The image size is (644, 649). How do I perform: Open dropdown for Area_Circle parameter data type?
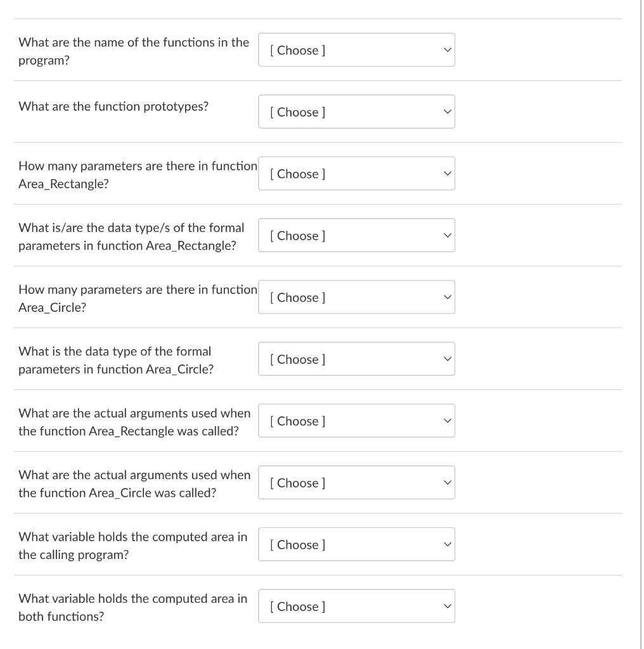tap(356, 359)
